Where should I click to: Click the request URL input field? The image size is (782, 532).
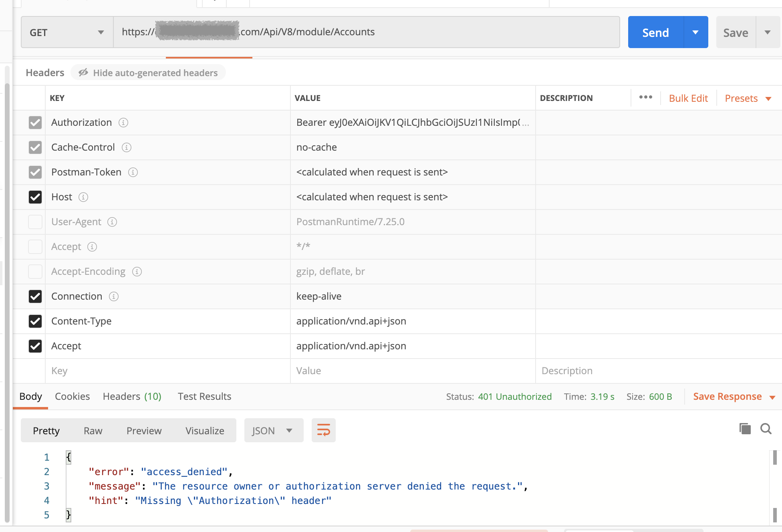coord(367,32)
